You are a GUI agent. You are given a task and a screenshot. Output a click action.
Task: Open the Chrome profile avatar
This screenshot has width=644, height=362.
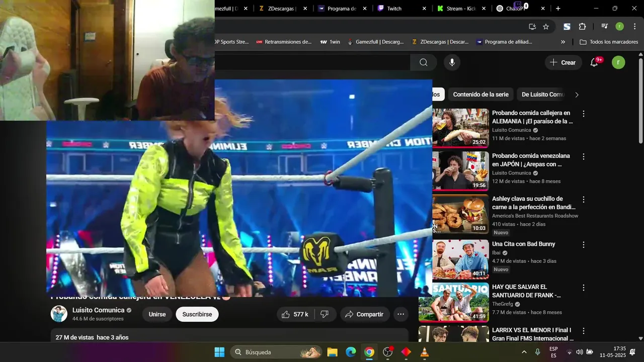click(619, 27)
